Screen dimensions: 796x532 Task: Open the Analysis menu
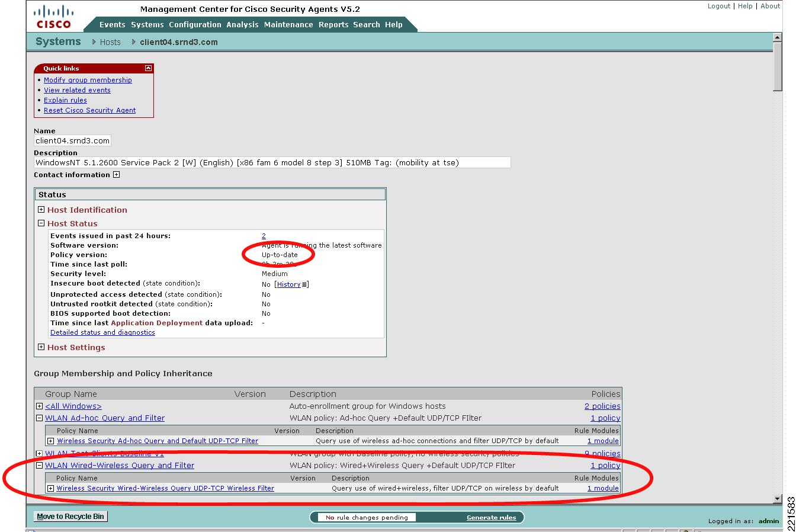(x=242, y=25)
